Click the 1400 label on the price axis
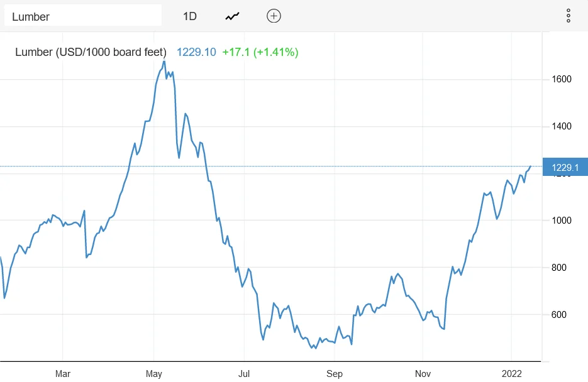 click(561, 126)
